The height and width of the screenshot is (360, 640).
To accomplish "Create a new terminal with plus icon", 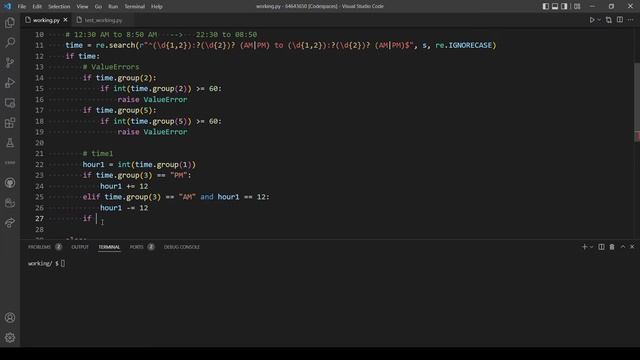I will click(x=584, y=247).
